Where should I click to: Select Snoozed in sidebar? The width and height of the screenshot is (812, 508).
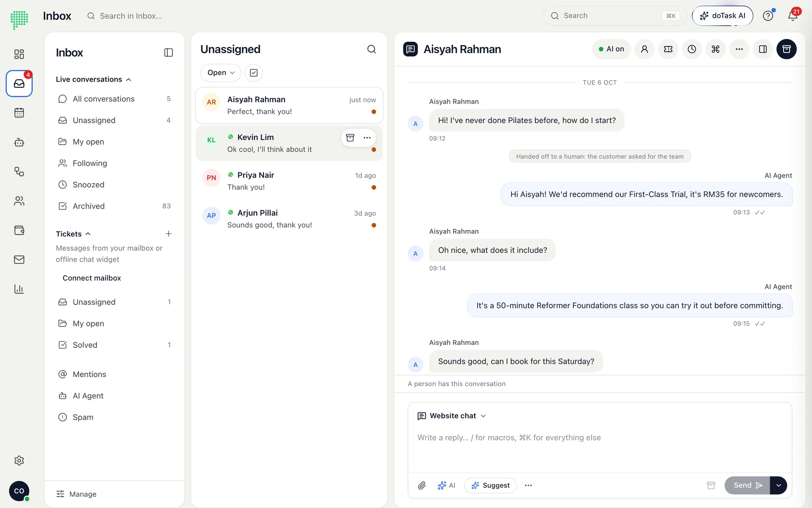point(114,185)
